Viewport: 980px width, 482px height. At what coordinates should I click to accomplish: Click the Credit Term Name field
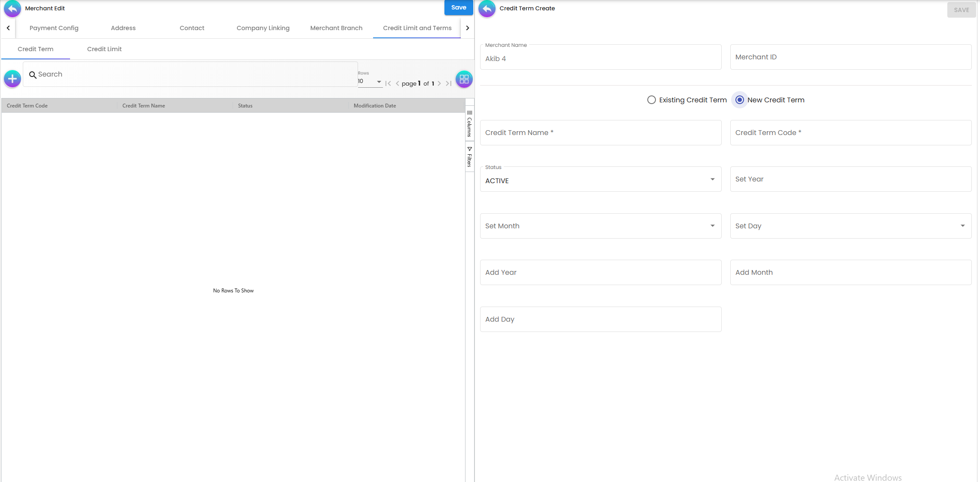(x=600, y=133)
